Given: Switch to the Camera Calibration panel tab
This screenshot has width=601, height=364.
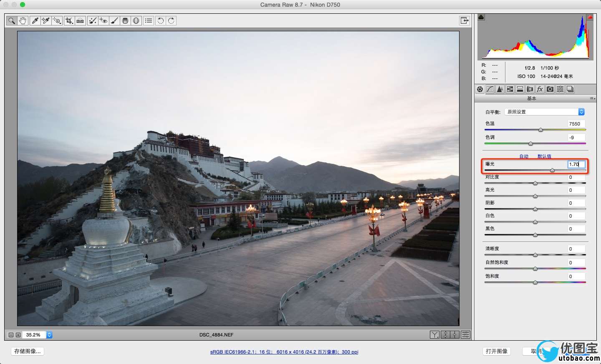Looking at the screenshot, I should [550, 89].
